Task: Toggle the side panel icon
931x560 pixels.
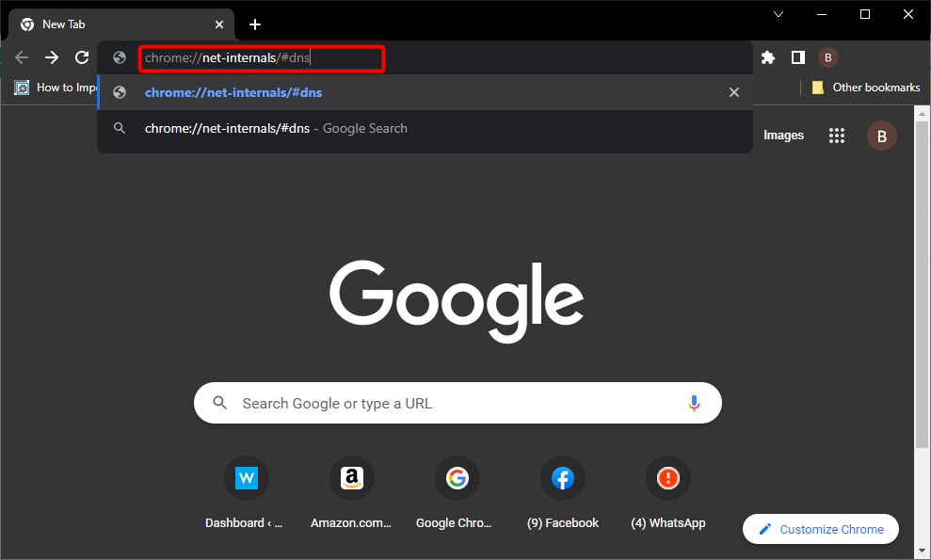Action: click(x=798, y=57)
